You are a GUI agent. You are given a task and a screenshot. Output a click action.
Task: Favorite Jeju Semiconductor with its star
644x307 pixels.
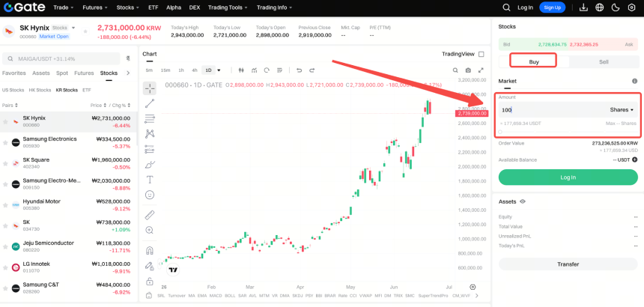click(x=5, y=246)
